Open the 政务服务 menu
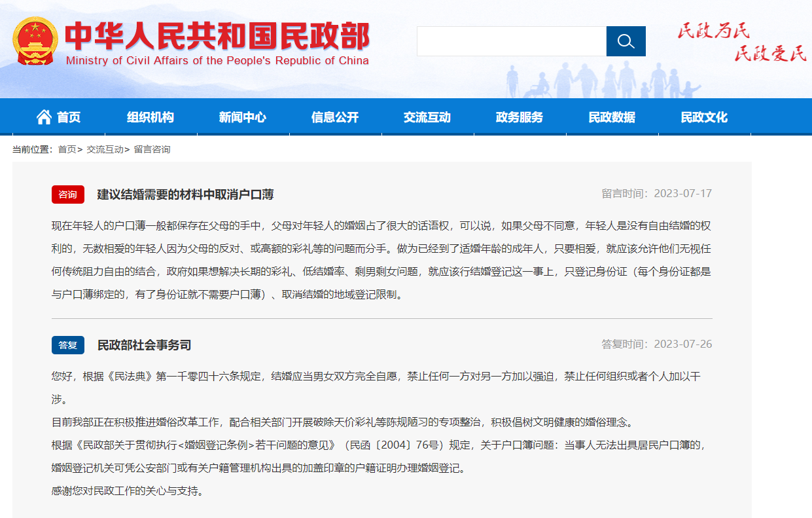Image resolution: width=812 pixels, height=518 pixels. (x=520, y=117)
